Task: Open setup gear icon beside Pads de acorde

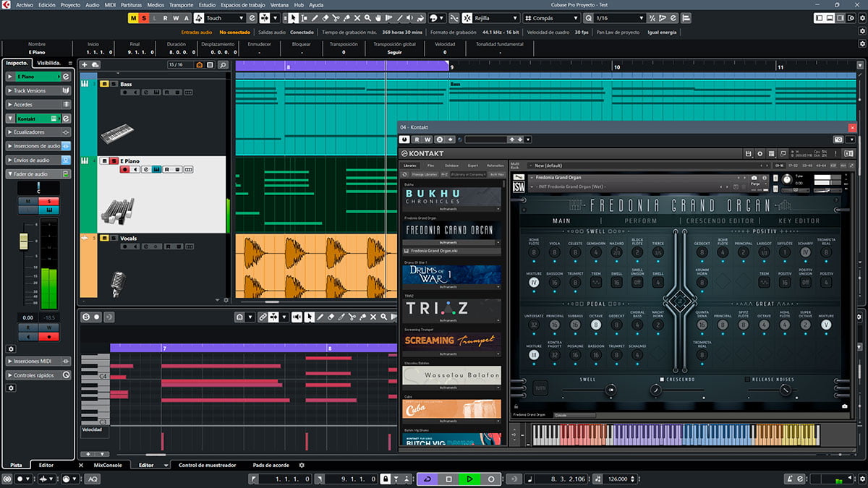Action: tap(302, 465)
